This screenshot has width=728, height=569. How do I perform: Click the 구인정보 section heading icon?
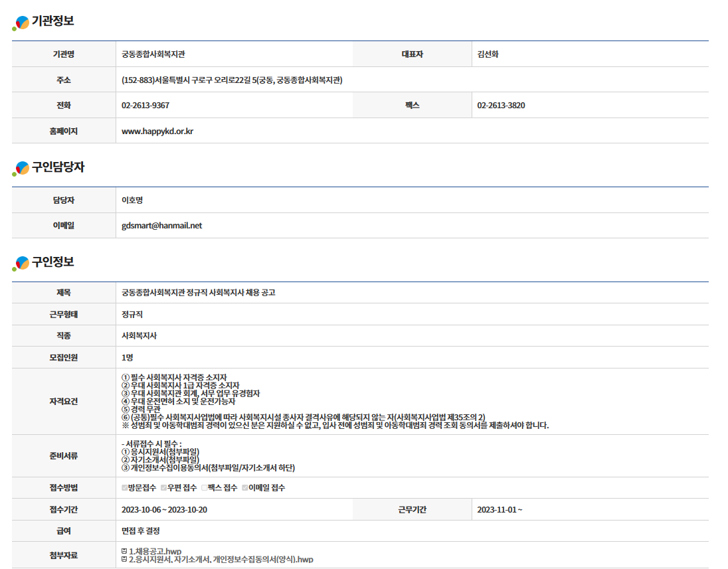[21, 264]
